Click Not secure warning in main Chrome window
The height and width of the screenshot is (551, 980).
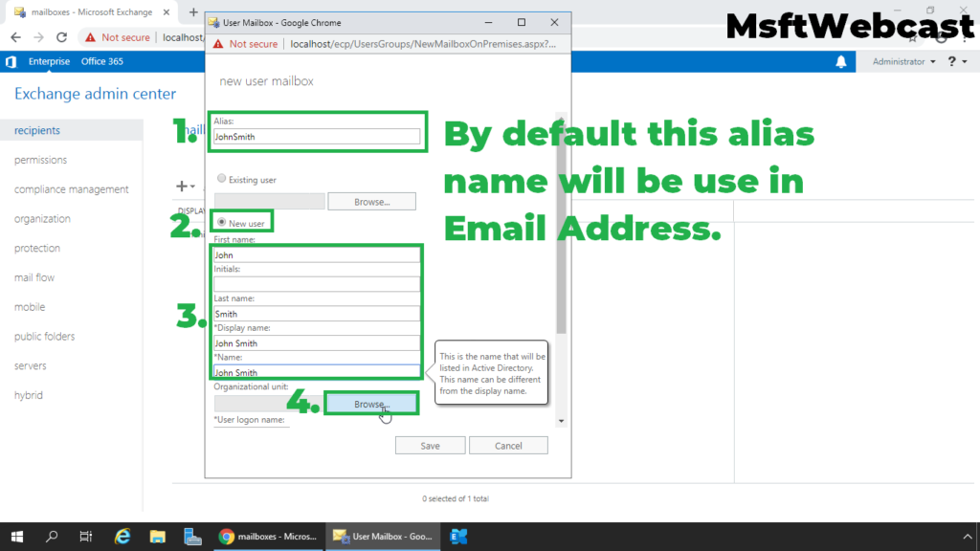(x=118, y=37)
